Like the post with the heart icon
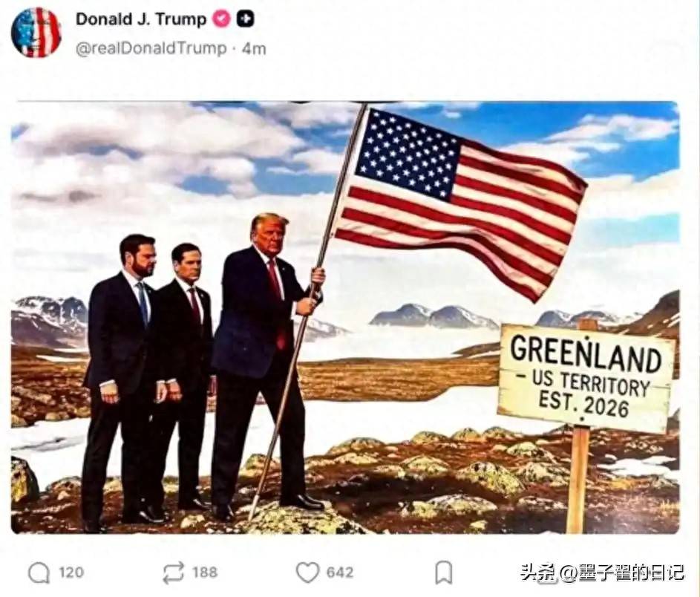Screen dimensions: 700x597 pos(308,572)
